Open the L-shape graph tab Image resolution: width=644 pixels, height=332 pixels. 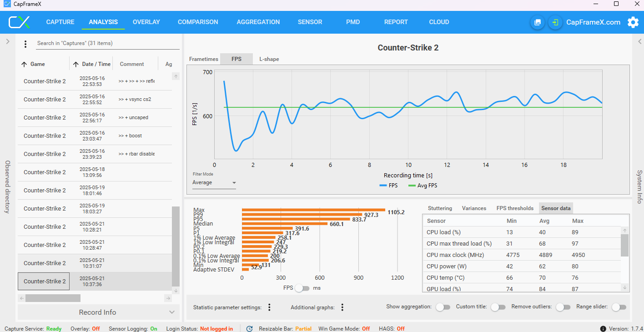(x=269, y=59)
